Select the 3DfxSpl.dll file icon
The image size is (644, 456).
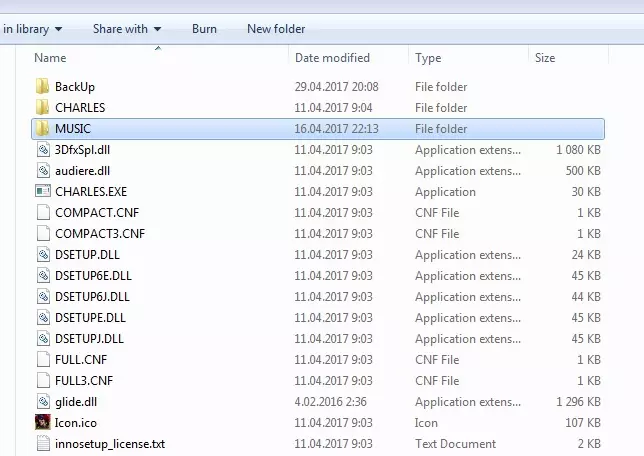[42, 150]
